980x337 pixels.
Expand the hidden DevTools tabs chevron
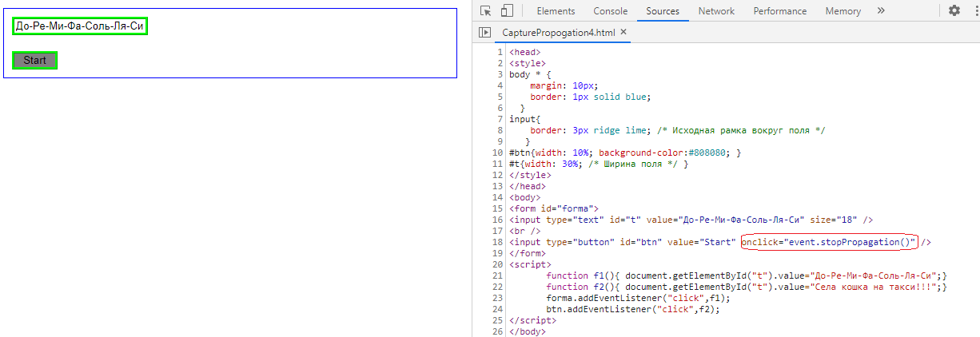[x=881, y=11]
